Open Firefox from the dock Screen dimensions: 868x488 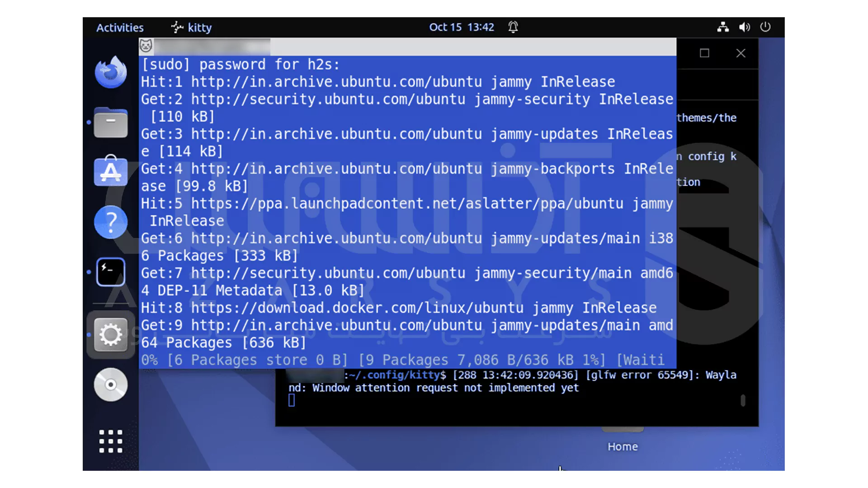click(111, 72)
